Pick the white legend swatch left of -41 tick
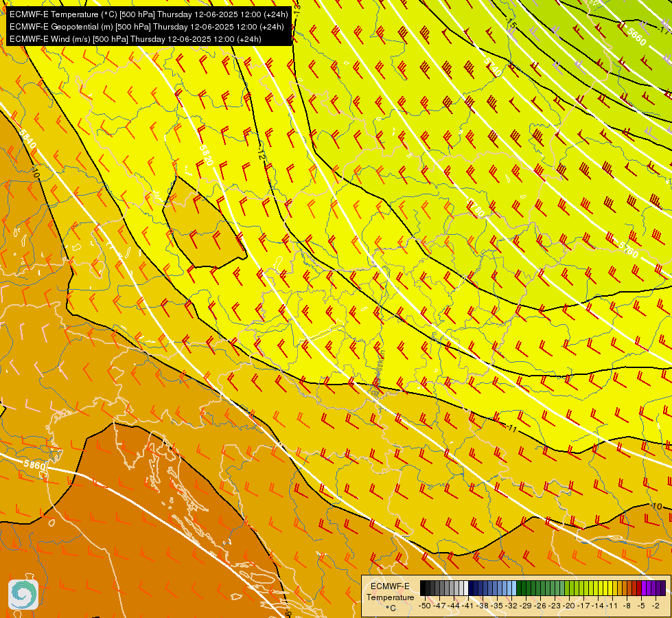This screenshot has height=618, width=672. 466,588
